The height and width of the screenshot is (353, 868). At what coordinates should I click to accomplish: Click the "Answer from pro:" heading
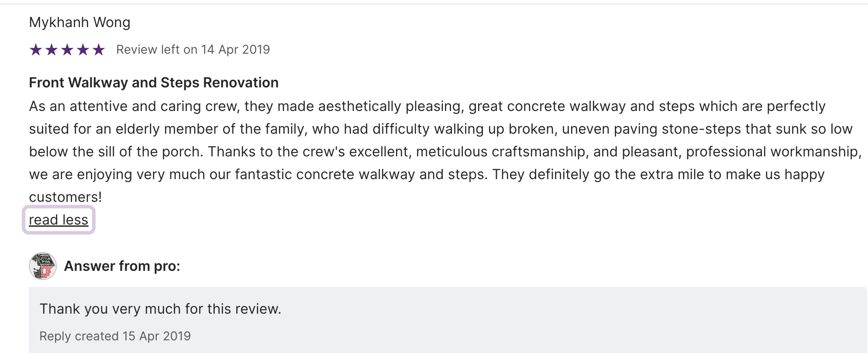tap(122, 266)
